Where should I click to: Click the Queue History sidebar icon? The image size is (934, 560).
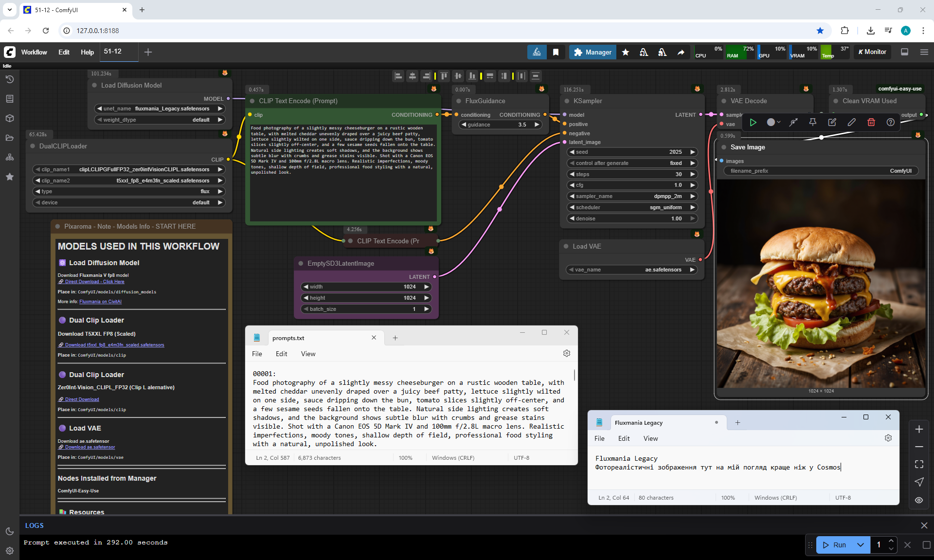(9, 79)
